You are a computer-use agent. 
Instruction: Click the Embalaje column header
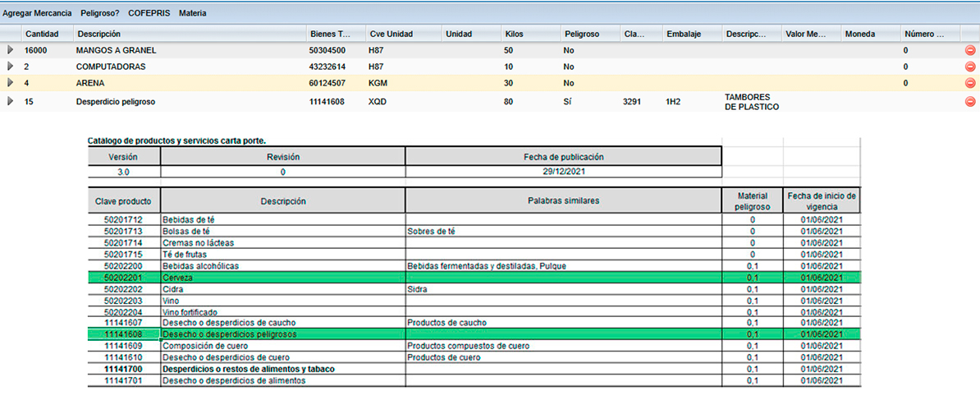click(x=683, y=34)
